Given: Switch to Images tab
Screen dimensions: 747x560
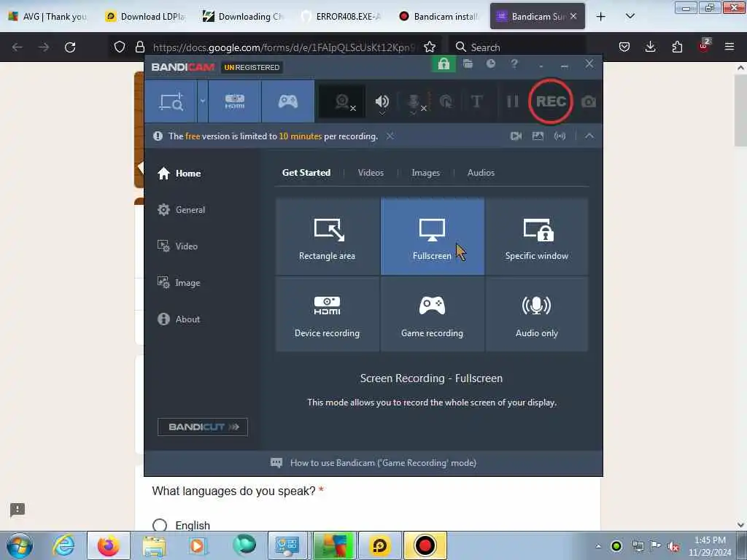Looking at the screenshot, I should pos(426,173).
